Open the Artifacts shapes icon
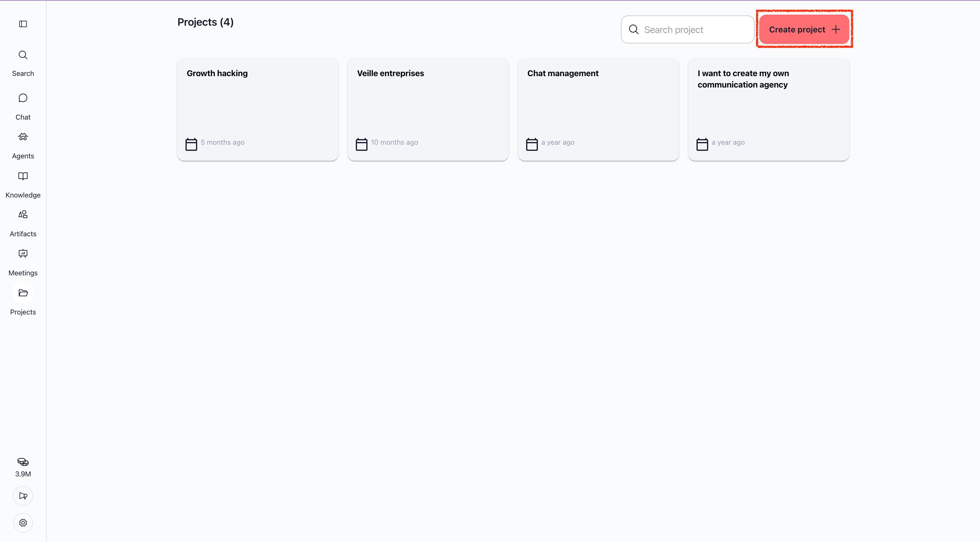Screen dimensions: 980x542 [x=23, y=214]
